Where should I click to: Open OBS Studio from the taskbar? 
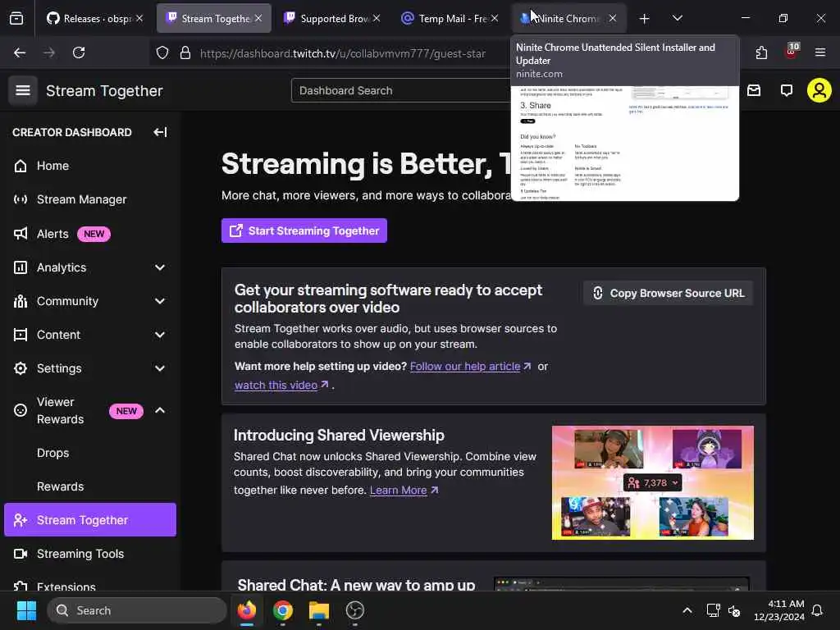pyautogui.click(x=354, y=610)
